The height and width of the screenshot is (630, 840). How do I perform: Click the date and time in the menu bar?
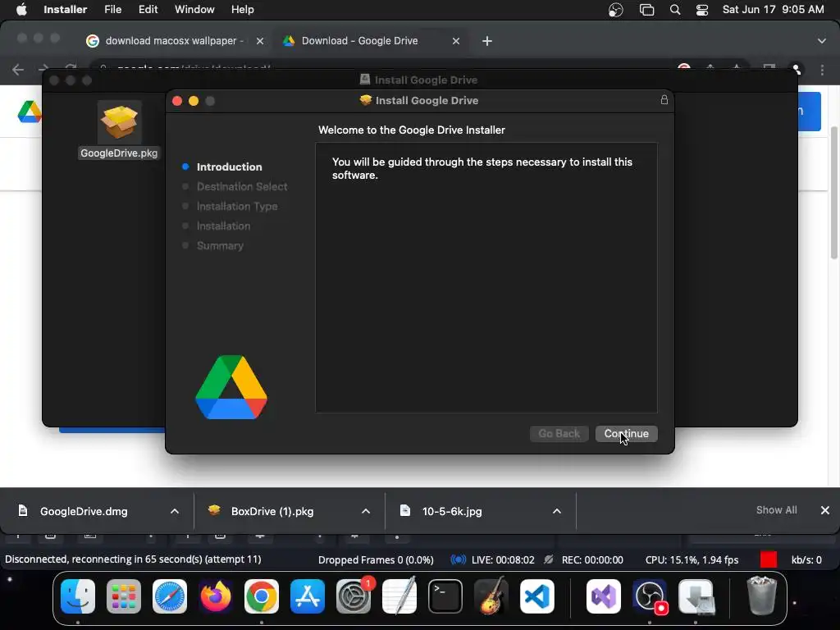tap(773, 10)
